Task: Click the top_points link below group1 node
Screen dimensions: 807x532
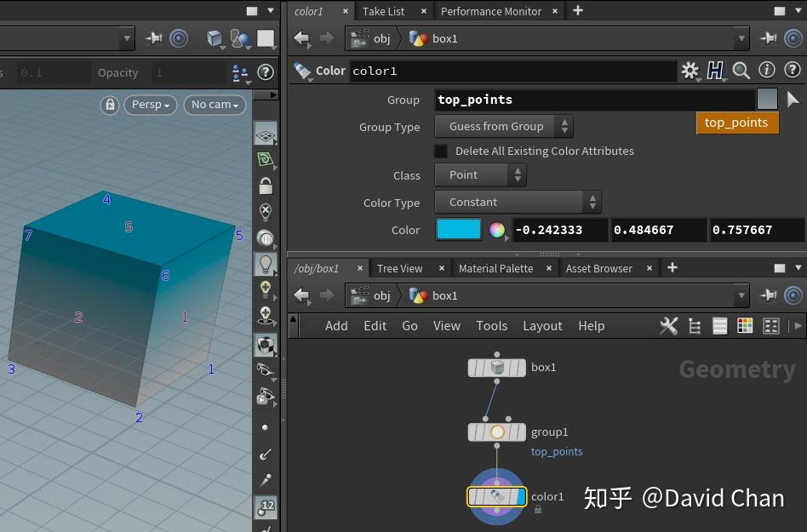Action: 557,451
